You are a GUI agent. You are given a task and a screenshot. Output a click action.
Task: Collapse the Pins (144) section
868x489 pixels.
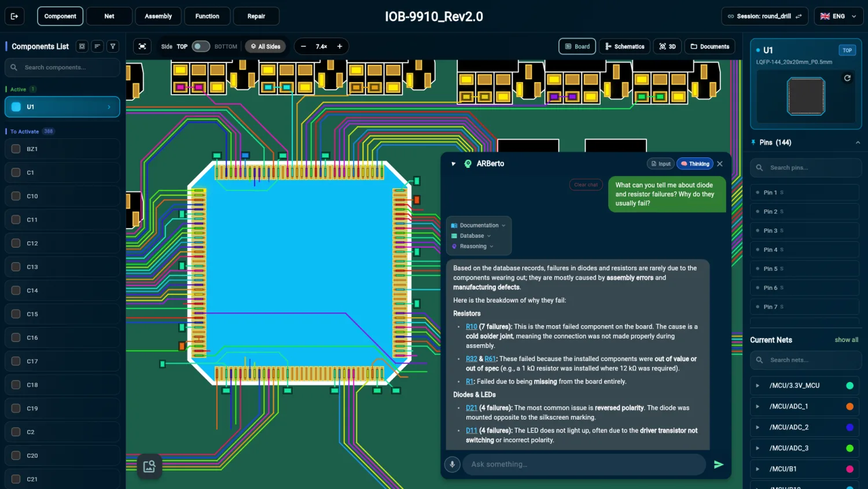click(x=858, y=142)
